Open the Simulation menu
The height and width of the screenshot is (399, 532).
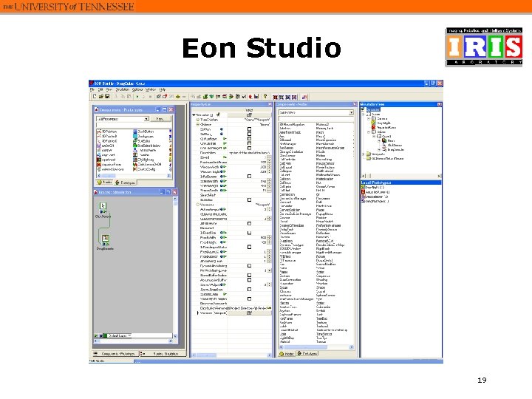tap(123, 89)
